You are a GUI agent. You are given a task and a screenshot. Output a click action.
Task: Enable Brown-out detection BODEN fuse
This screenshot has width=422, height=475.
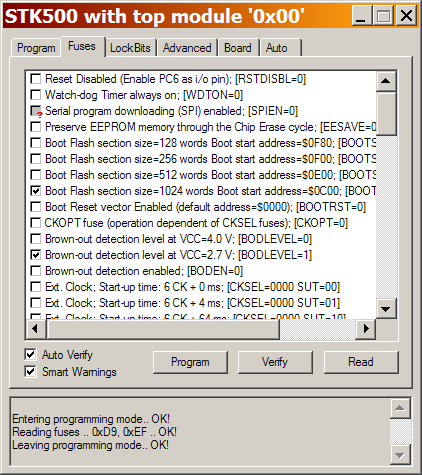pyautogui.click(x=35, y=271)
